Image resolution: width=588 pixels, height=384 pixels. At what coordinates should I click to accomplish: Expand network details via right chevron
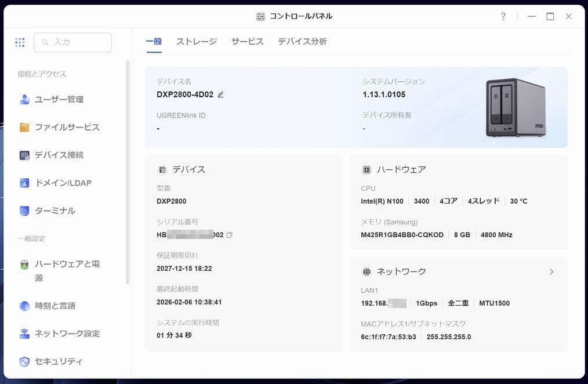pos(551,271)
